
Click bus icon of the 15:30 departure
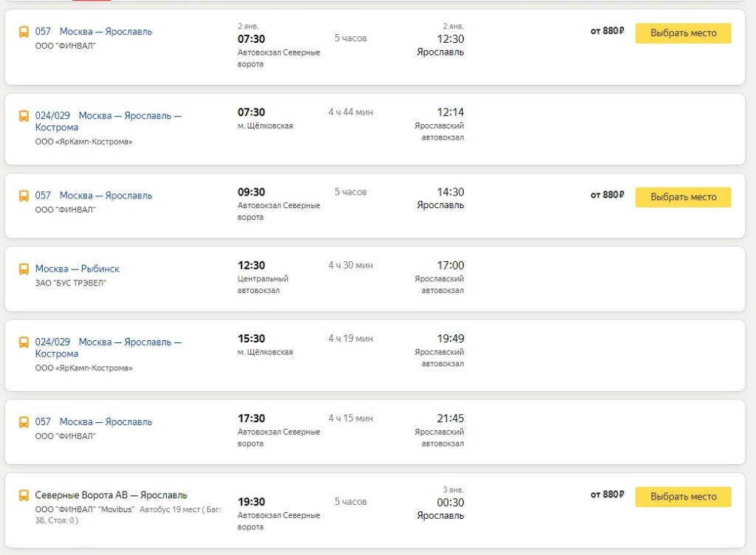[x=24, y=343]
